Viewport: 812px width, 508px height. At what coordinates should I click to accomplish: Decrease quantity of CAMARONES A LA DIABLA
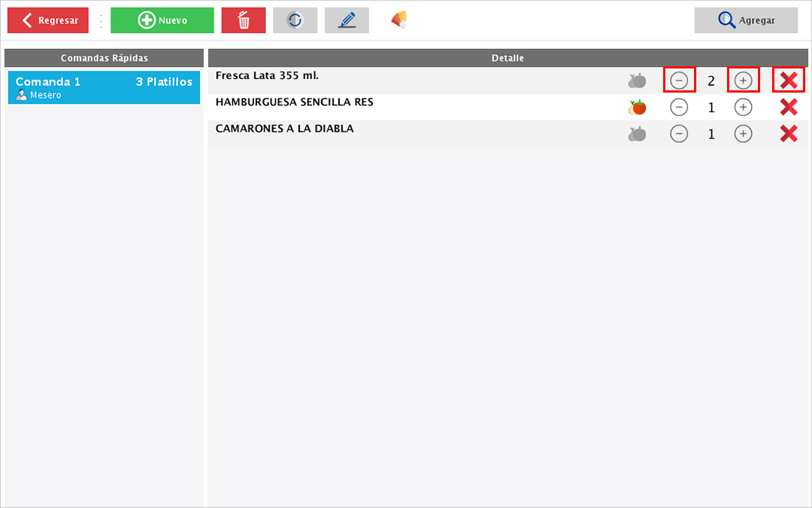click(x=679, y=134)
